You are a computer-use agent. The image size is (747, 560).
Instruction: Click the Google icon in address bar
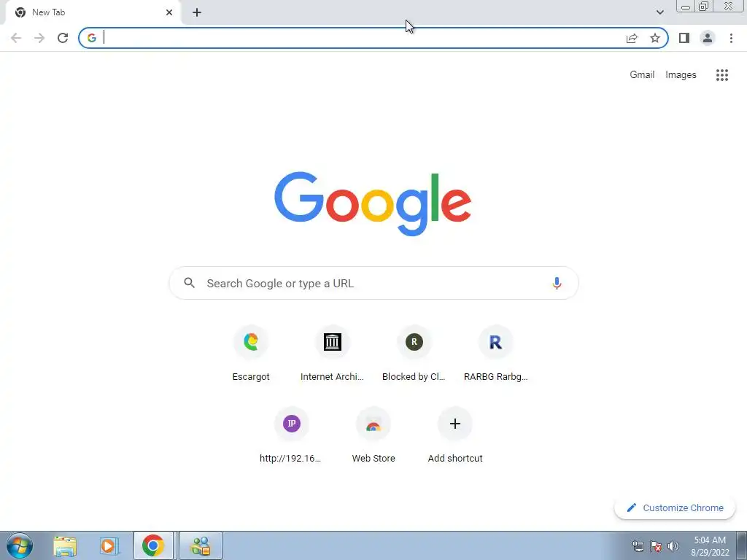[92, 38]
